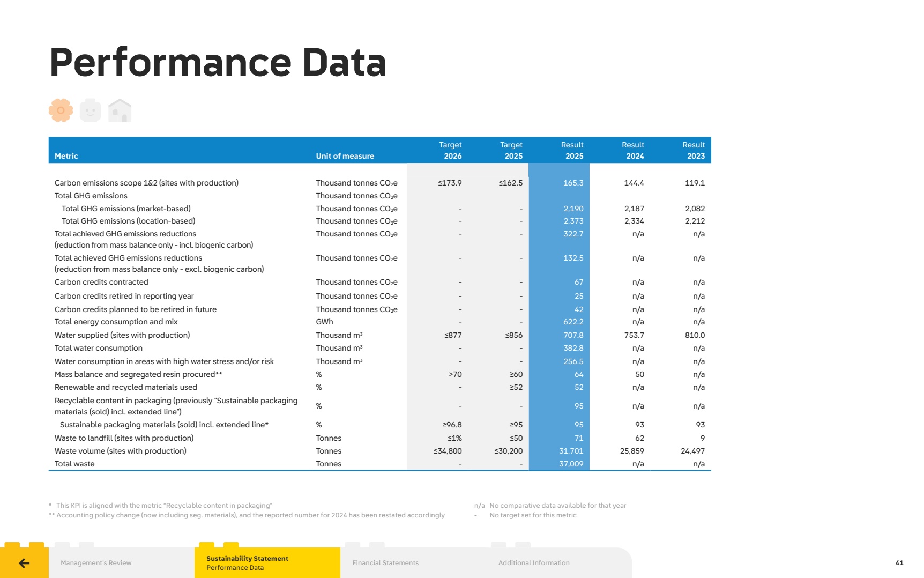Click the Waste to landfill row label
The height and width of the screenshot is (578, 924).
[124, 438]
